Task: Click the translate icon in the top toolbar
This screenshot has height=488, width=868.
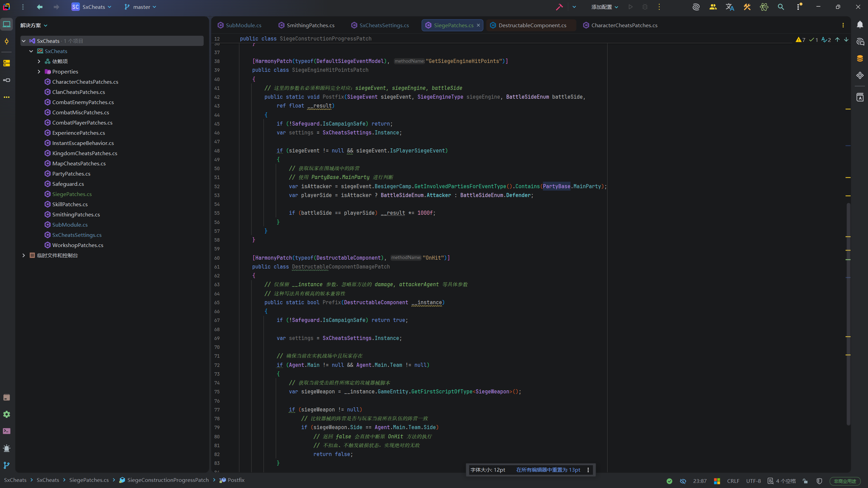Action: pos(730,7)
